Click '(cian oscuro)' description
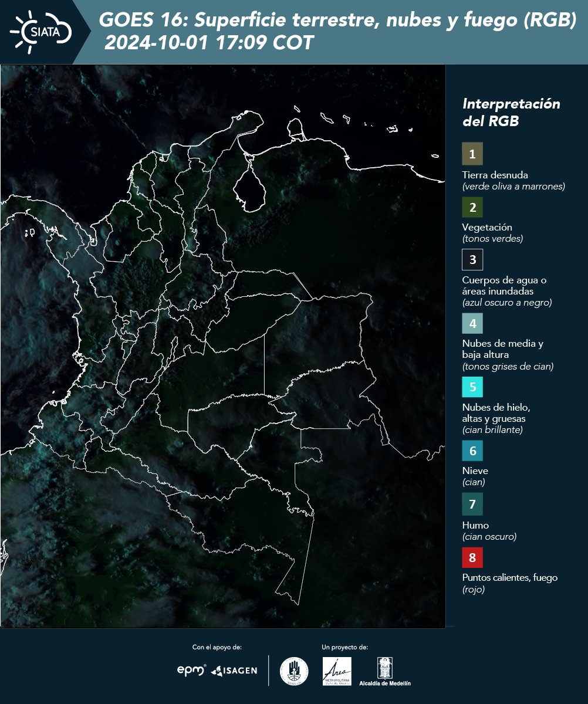The width and height of the screenshot is (588, 704). (x=489, y=537)
